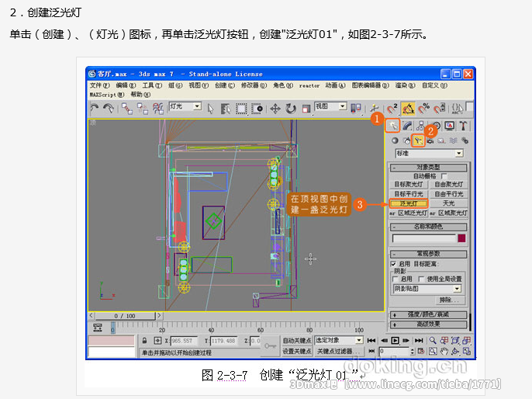Click the 排除... button

tap(449, 300)
